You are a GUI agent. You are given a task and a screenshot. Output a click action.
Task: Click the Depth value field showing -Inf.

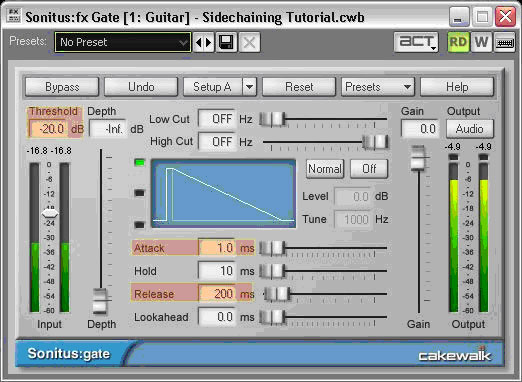108,129
